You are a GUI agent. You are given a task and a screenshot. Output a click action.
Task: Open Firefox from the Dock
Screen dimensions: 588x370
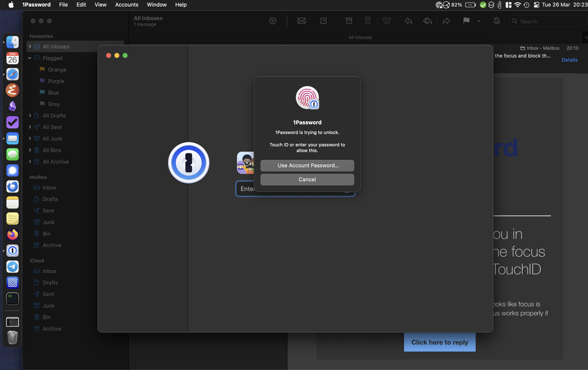click(x=12, y=235)
